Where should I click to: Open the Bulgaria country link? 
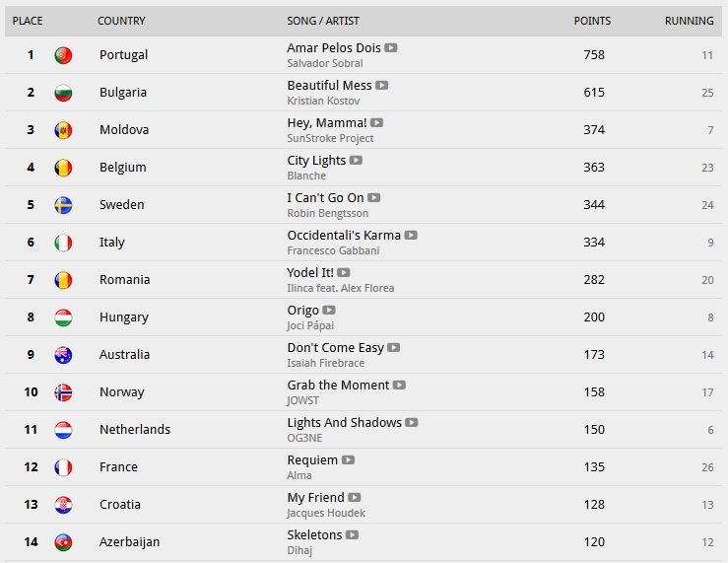click(123, 93)
